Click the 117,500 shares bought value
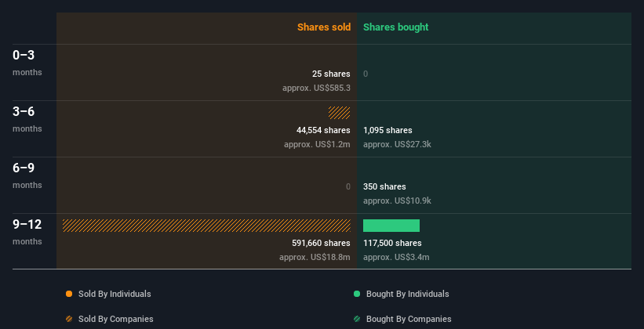This screenshot has height=329, width=644. (x=393, y=243)
